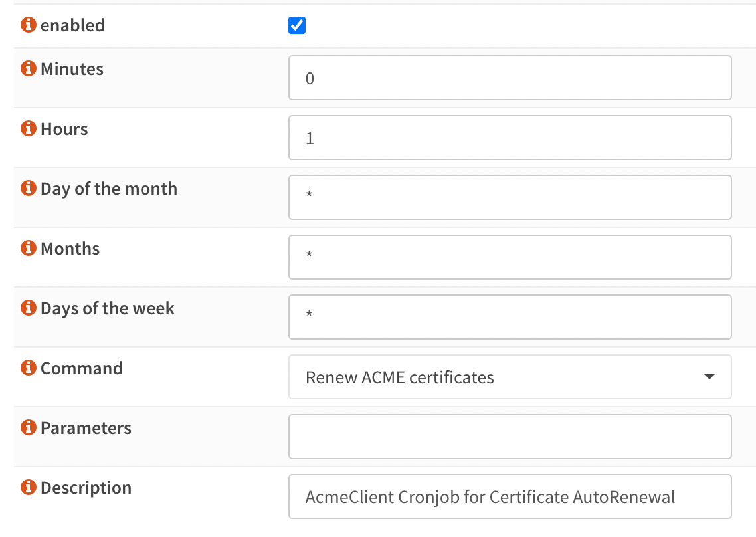
Task: Click the empty Parameters field
Action: click(510, 437)
